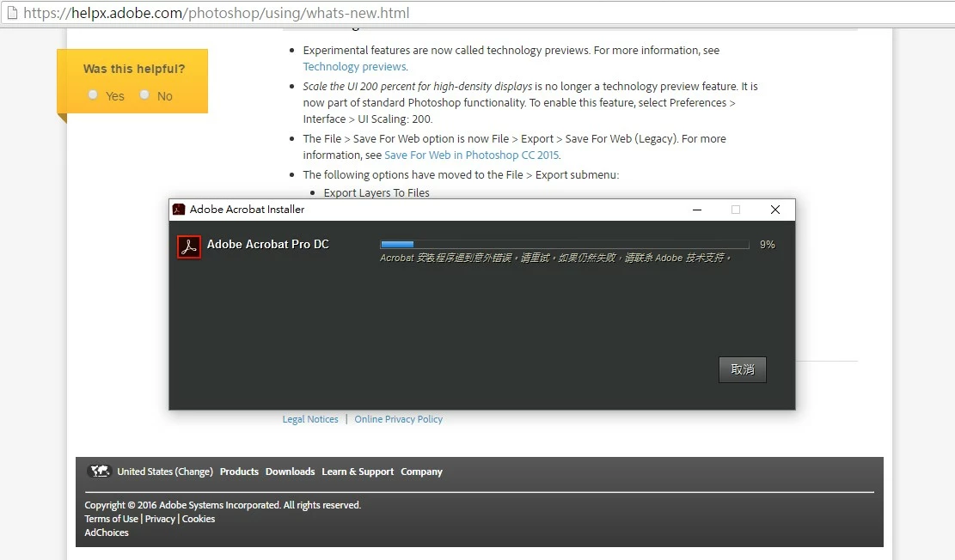The height and width of the screenshot is (560, 955).
Task: Click the Was this helpful? heading
Action: 134,69
